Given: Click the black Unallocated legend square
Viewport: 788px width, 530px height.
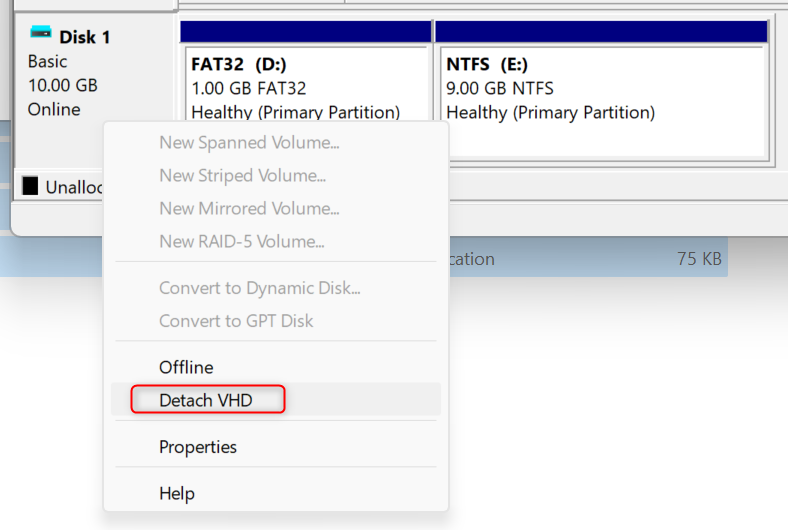Looking at the screenshot, I should point(31,186).
